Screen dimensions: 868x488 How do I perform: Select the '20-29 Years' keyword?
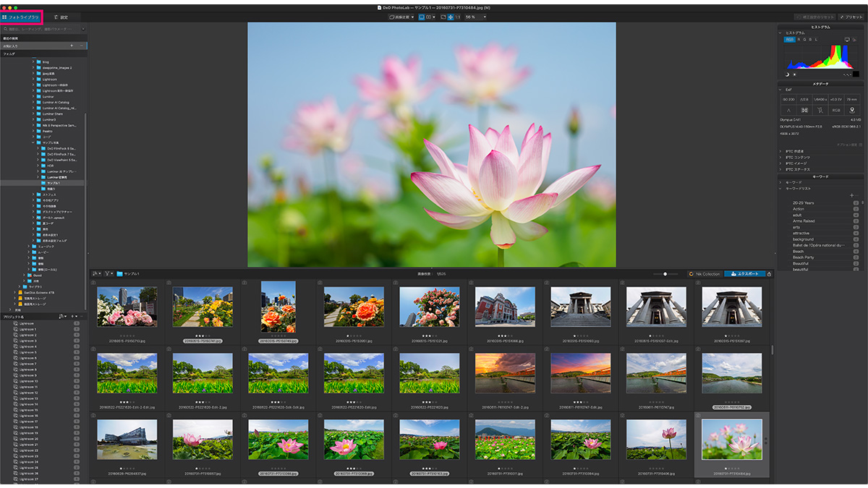803,203
